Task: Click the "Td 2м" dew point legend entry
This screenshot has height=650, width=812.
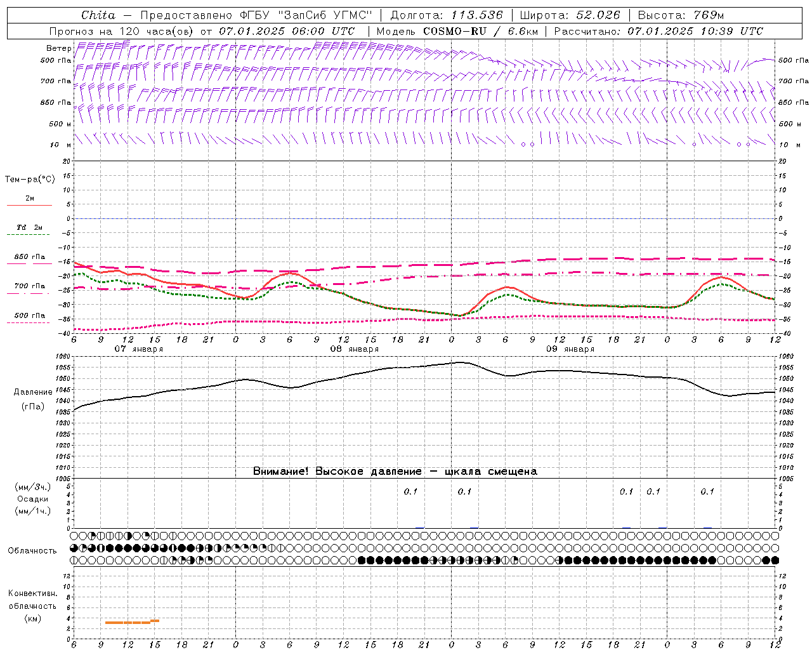Action: [30, 227]
